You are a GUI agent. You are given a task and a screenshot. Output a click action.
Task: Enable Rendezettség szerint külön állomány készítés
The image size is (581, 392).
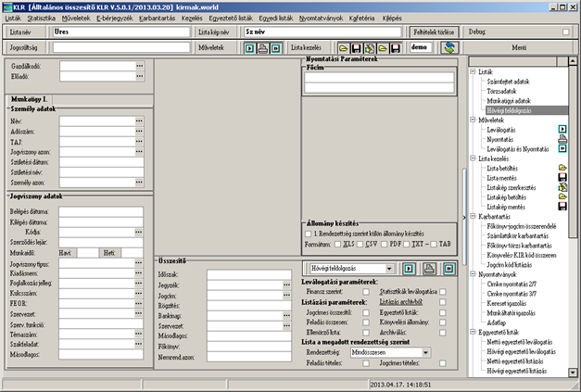308,234
